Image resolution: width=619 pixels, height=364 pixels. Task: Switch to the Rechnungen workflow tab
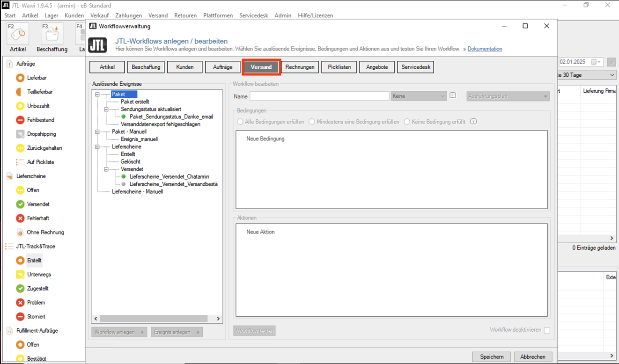(x=300, y=67)
